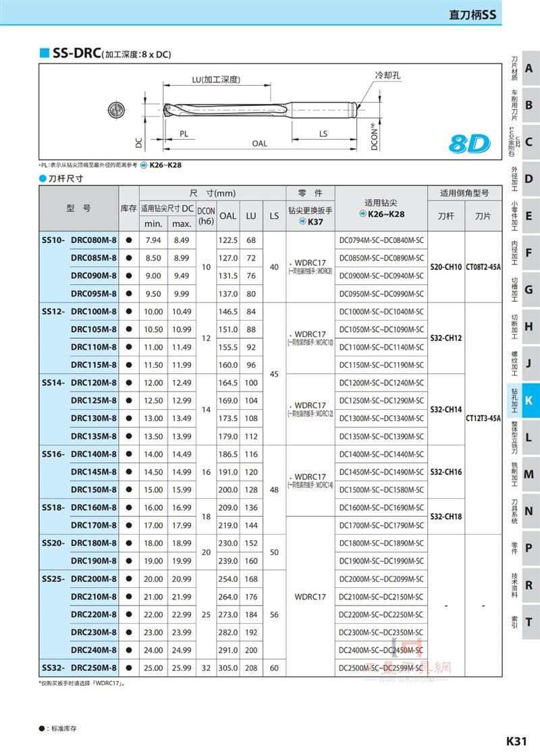The width and height of the screenshot is (540, 756).
Task: Click the 8D blue logo graphic
Action: (468, 144)
